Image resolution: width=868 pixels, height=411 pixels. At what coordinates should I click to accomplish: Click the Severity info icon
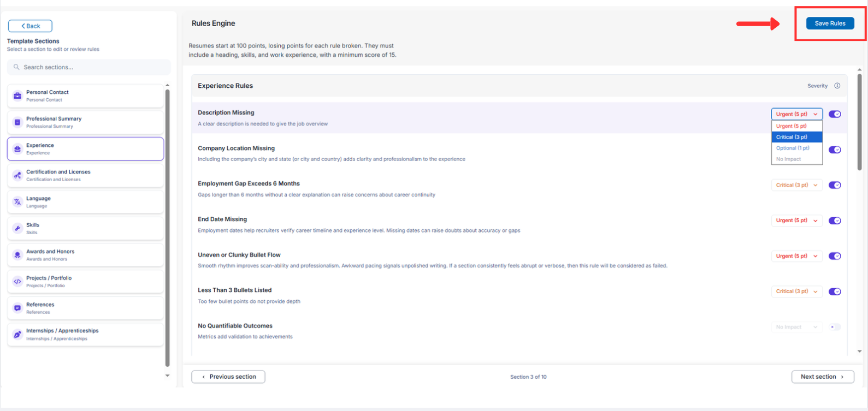tap(837, 86)
